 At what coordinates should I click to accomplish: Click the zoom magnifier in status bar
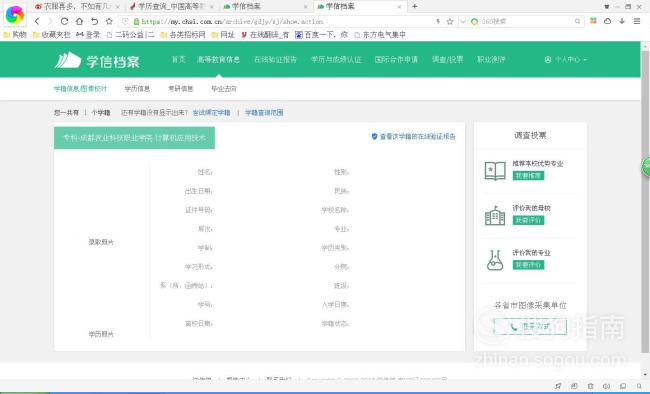(x=639, y=386)
